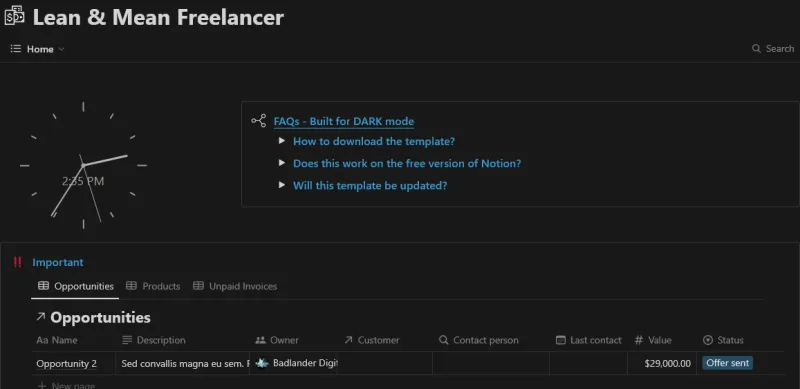Click the Important heading
The image size is (800, 389).
pos(58,262)
